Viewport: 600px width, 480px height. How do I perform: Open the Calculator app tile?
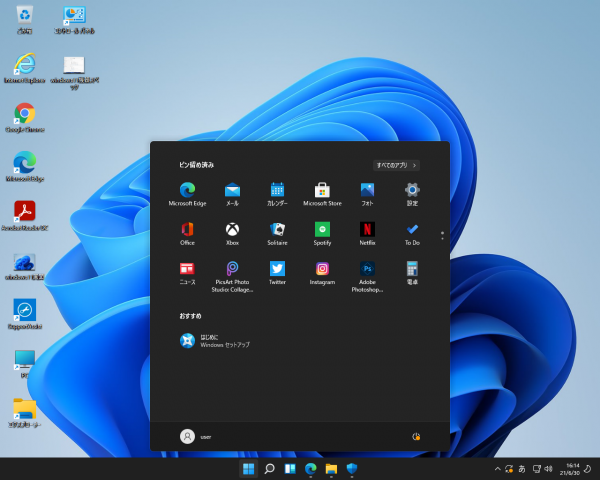point(412,273)
